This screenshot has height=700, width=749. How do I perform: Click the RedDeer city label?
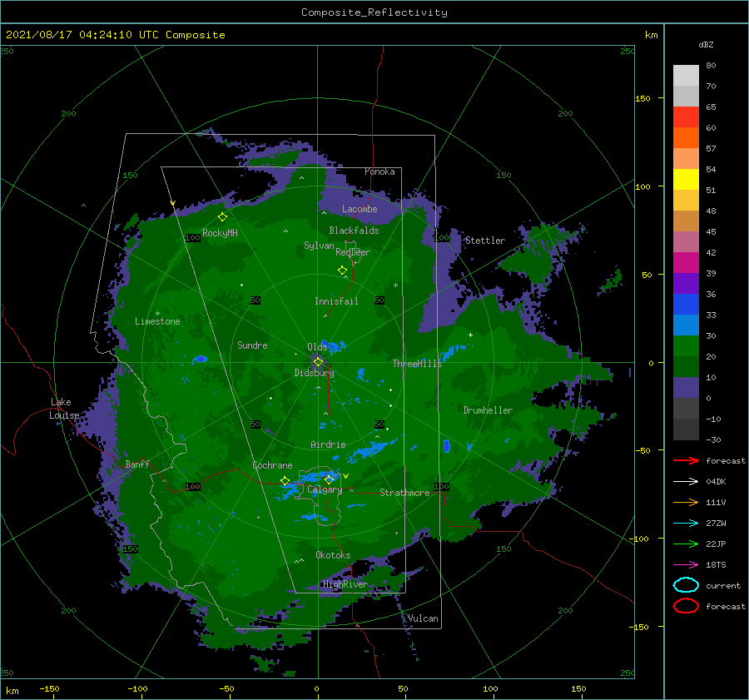pyautogui.click(x=353, y=252)
